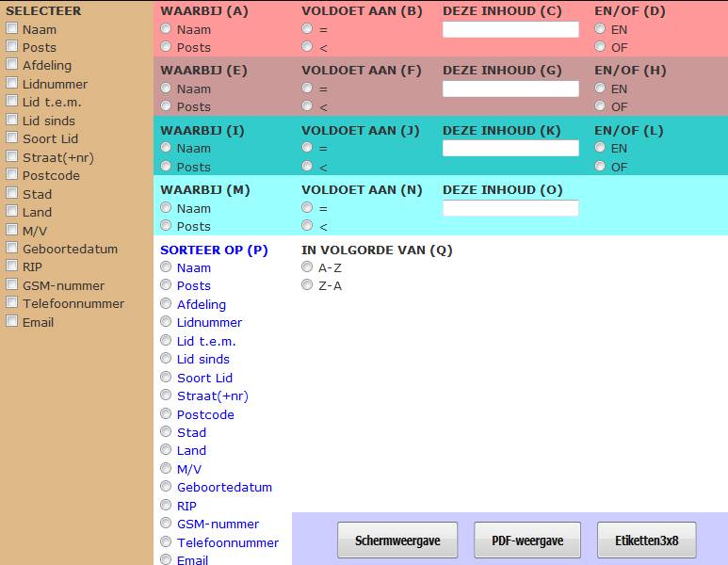Image resolution: width=728 pixels, height=565 pixels.
Task: Focus the DEZE INHOUD (K) text field
Action: click(510, 148)
